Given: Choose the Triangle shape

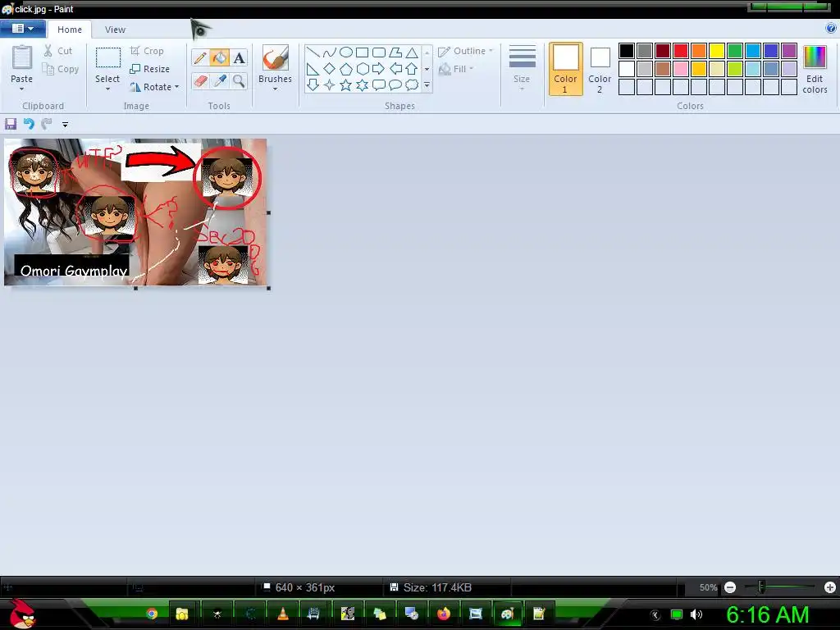Looking at the screenshot, I should 412,52.
